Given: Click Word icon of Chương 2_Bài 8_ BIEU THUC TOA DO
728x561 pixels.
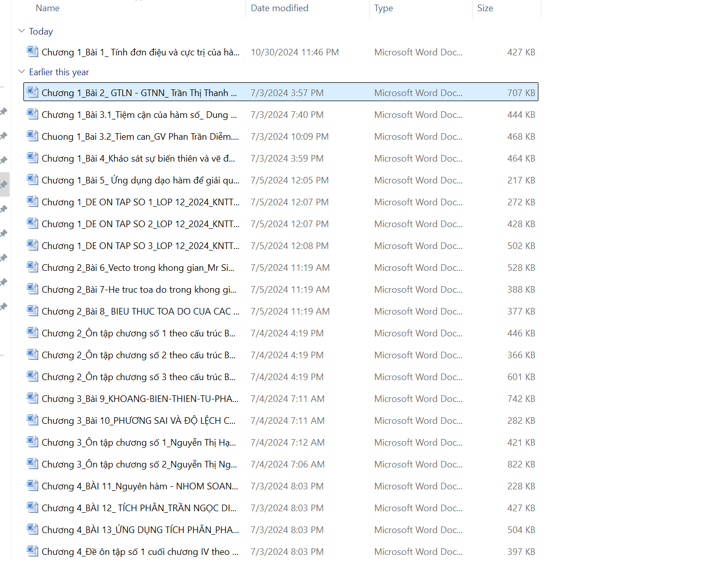Looking at the screenshot, I should tap(33, 310).
